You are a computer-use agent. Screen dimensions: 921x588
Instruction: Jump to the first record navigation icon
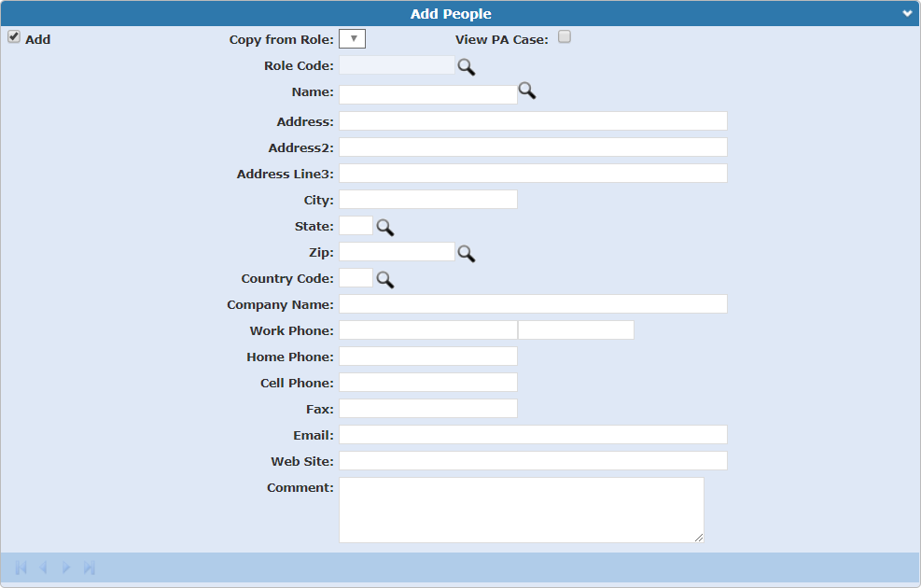pyautogui.click(x=21, y=567)
